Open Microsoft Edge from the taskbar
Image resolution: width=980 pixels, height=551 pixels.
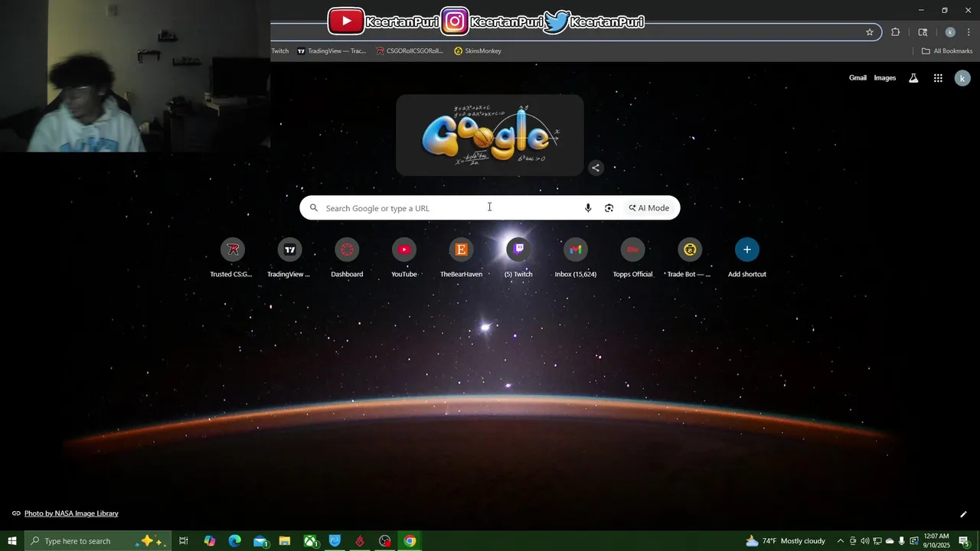tap(235, 541)
